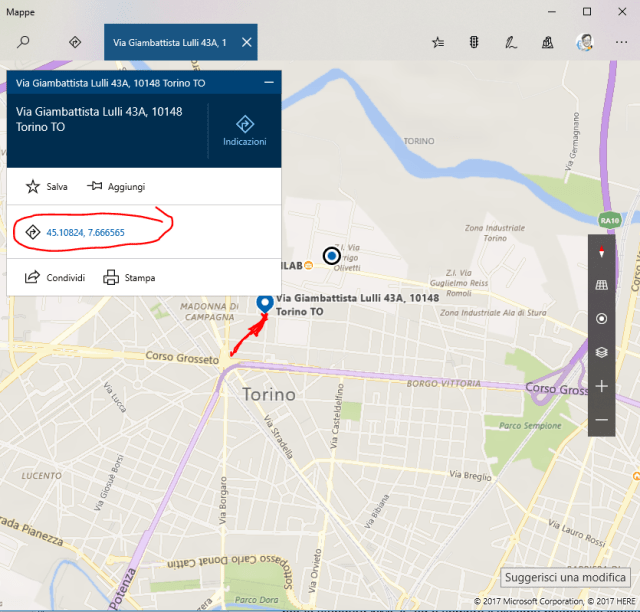Viewport: 640px width, 612px height.
Task: Click the RA10 highway shield
Action: [x=609, y=220]
